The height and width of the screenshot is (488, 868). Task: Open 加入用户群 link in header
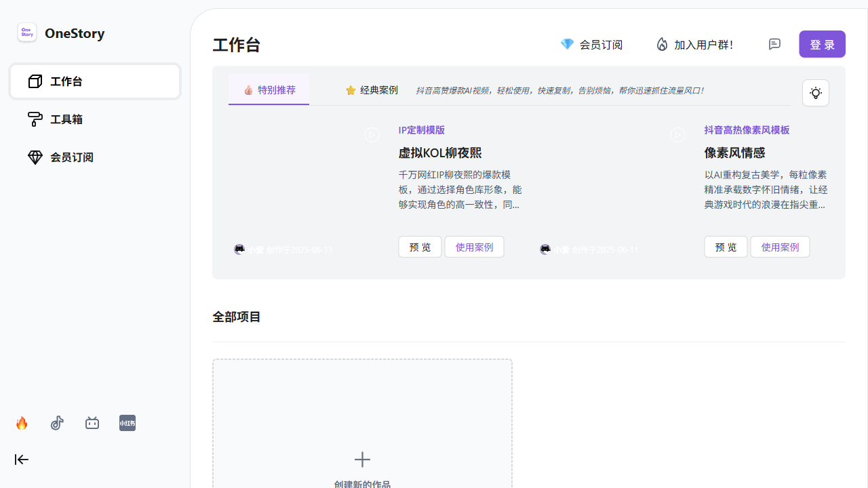tap(694, 45)
